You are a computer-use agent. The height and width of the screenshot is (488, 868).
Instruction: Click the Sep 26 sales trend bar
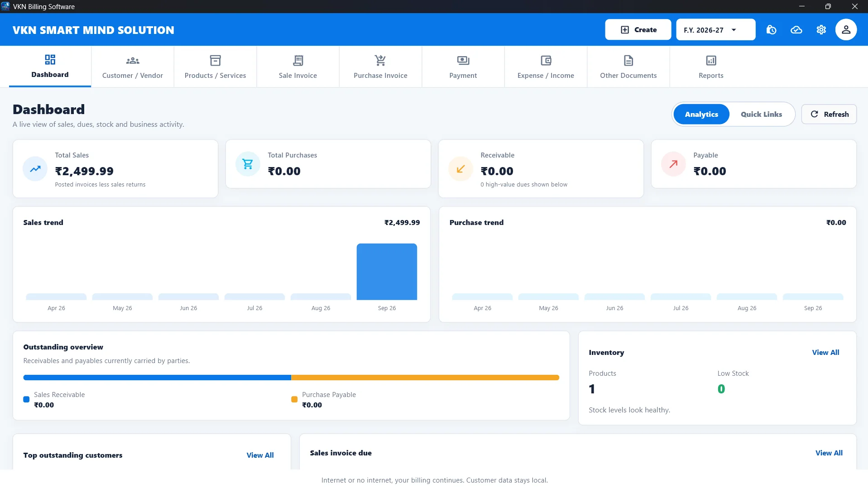(387, 272)
